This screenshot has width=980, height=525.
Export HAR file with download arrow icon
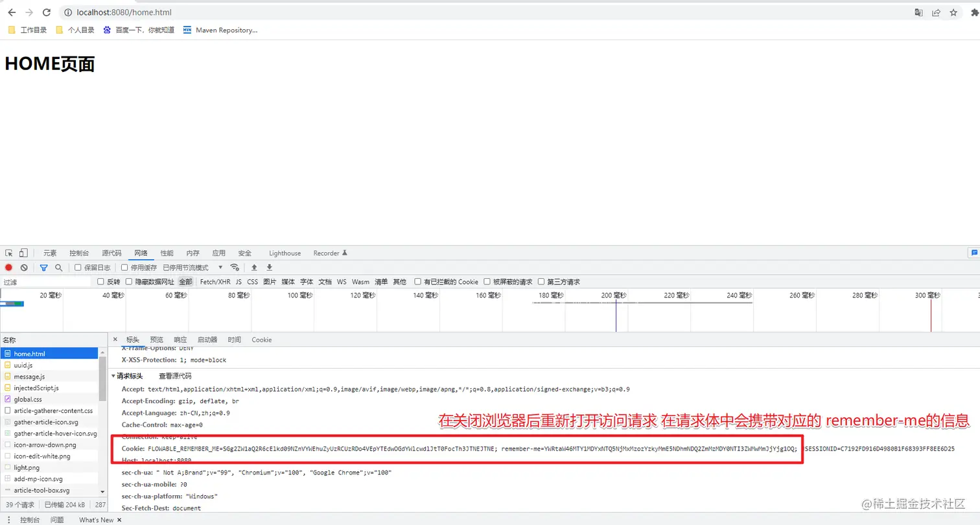click(x=270, y=268)
